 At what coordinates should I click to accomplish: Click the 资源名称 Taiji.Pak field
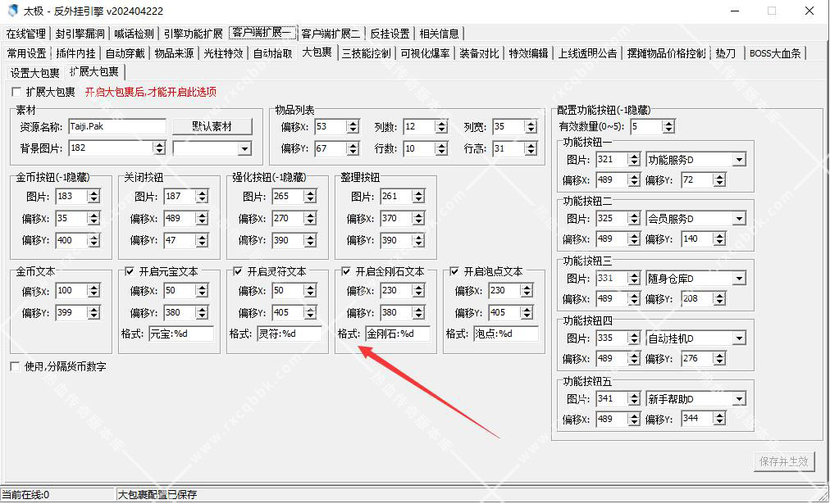click(117, 126)
